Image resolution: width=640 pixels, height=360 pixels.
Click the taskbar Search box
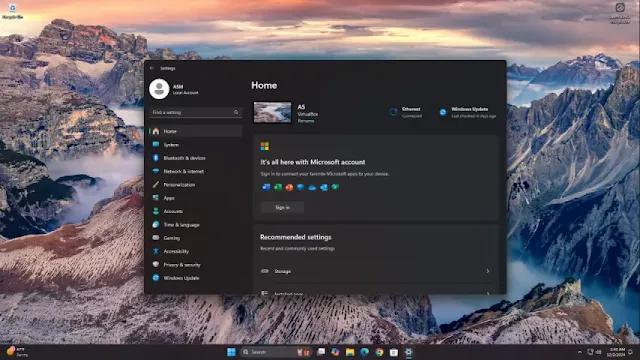coord(276,352)
